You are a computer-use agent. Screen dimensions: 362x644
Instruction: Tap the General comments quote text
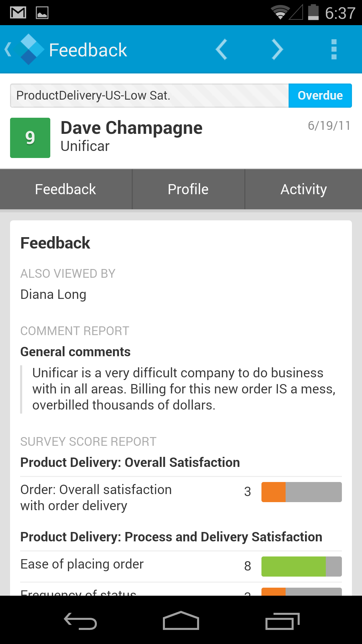click(x=184, y=389)
